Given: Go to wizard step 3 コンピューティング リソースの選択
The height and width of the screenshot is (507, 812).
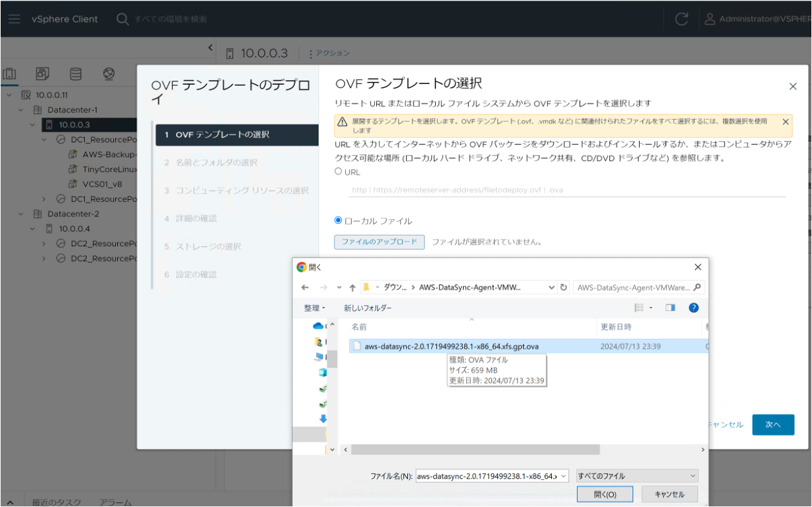Looking at the screenshot, I should point(237,190).
